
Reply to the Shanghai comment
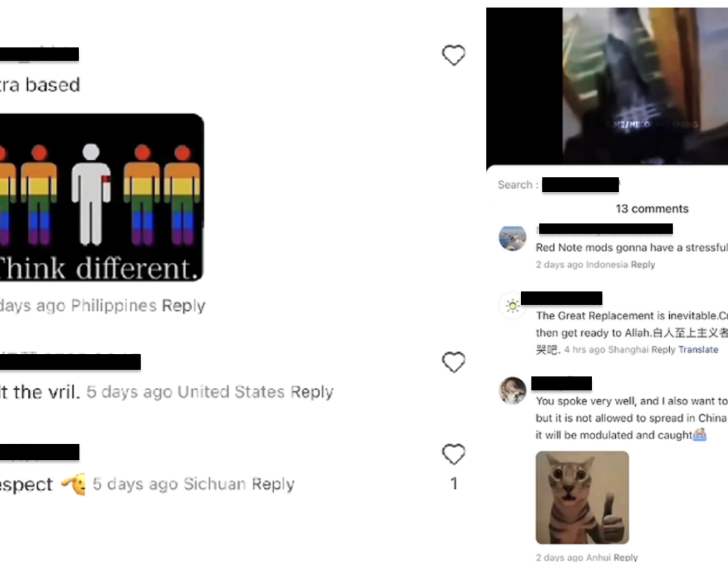point(663,350)
